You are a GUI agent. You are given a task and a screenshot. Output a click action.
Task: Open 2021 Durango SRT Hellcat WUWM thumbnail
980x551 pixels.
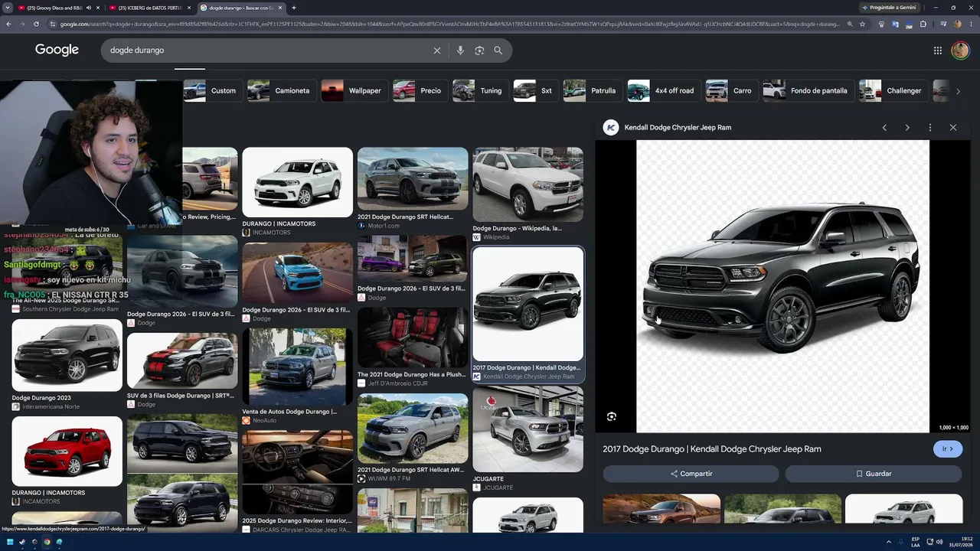point(413,428)
